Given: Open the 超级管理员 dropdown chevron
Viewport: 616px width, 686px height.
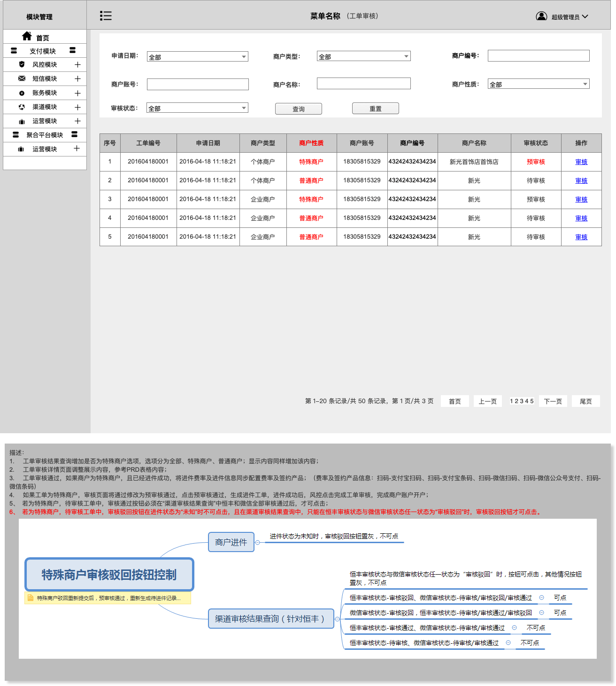Looking at the screenshot, I should 585,16.
